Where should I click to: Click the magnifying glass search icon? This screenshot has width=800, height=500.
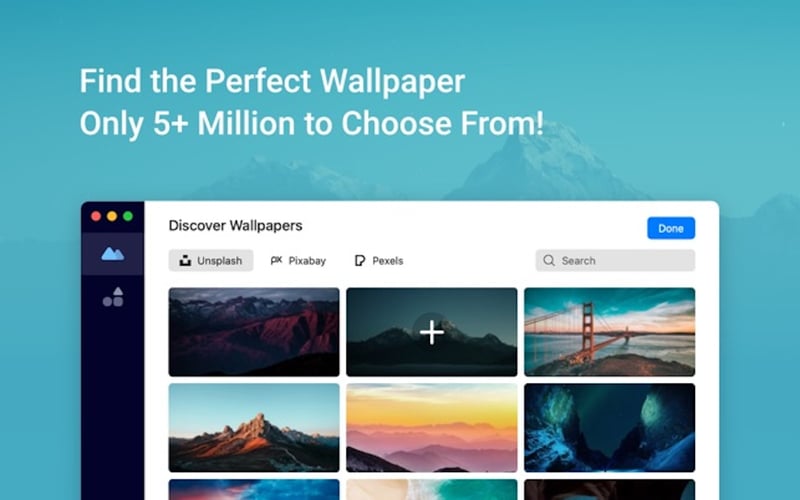point(549,260)
